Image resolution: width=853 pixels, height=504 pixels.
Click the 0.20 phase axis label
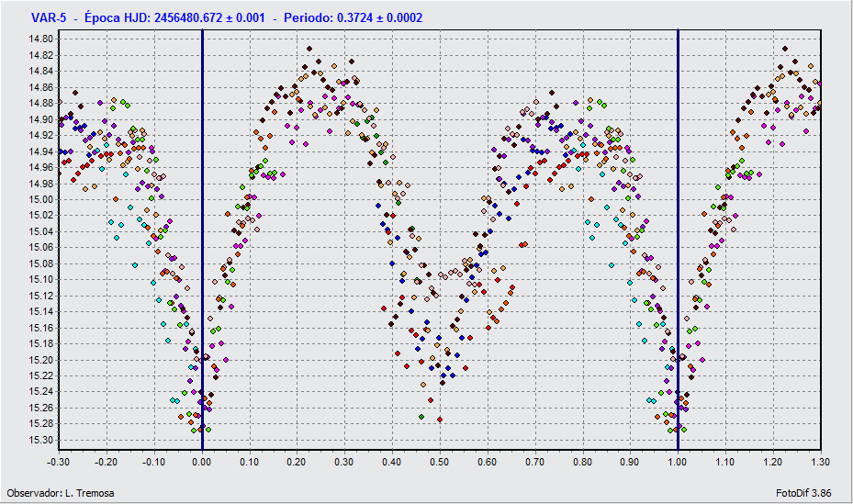pyautogui.click(x=297, y=462)
